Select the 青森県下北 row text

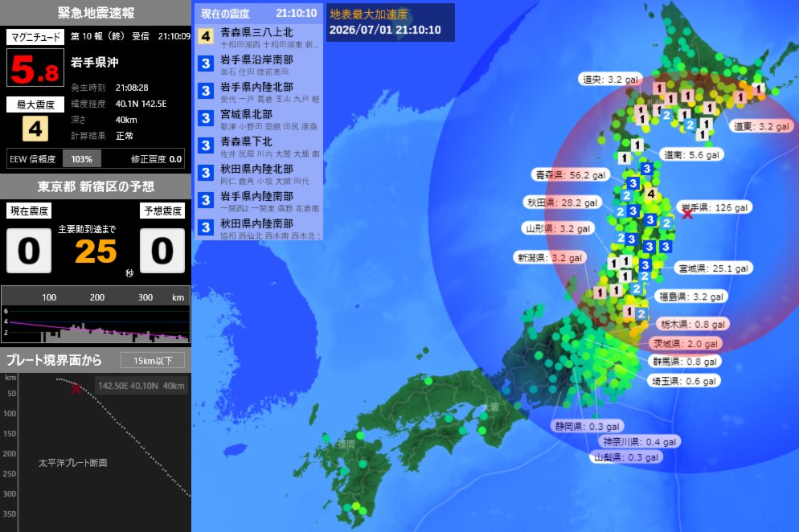[246, 141]
